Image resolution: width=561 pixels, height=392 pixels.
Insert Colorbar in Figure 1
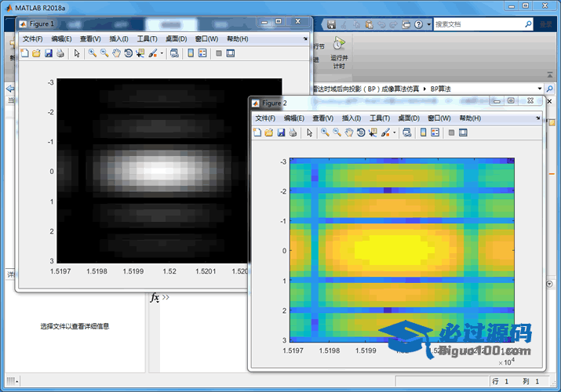click(x=191, y=53)
